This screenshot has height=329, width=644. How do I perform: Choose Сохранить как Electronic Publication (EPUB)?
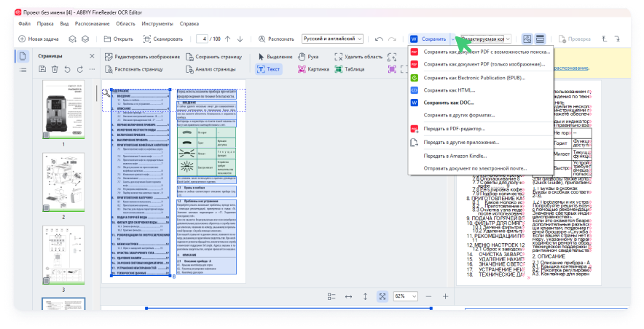481,78
